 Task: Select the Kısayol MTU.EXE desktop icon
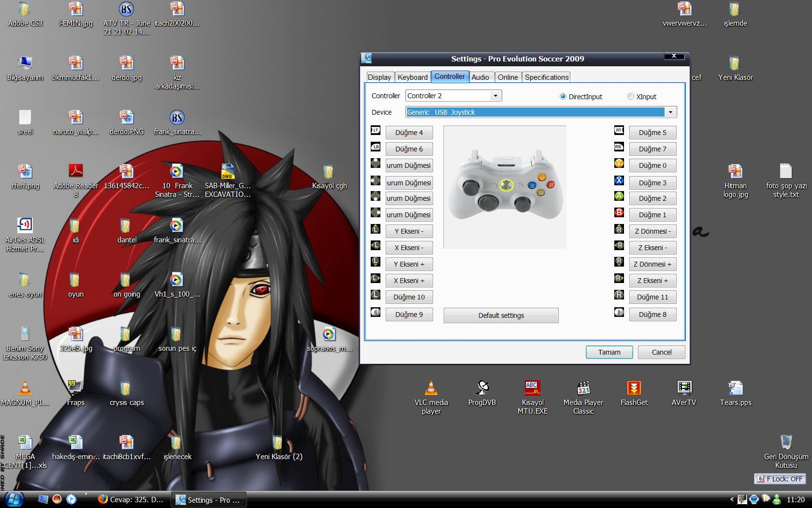533,398
